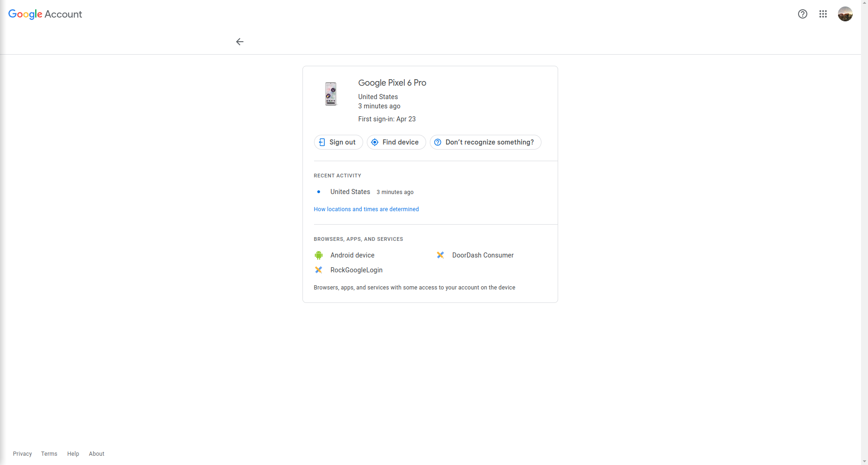This screenshot has height=465, width=868.
Task: Sign out of Google Pixel 6 Pro
Action: click(x=338, y=142)
